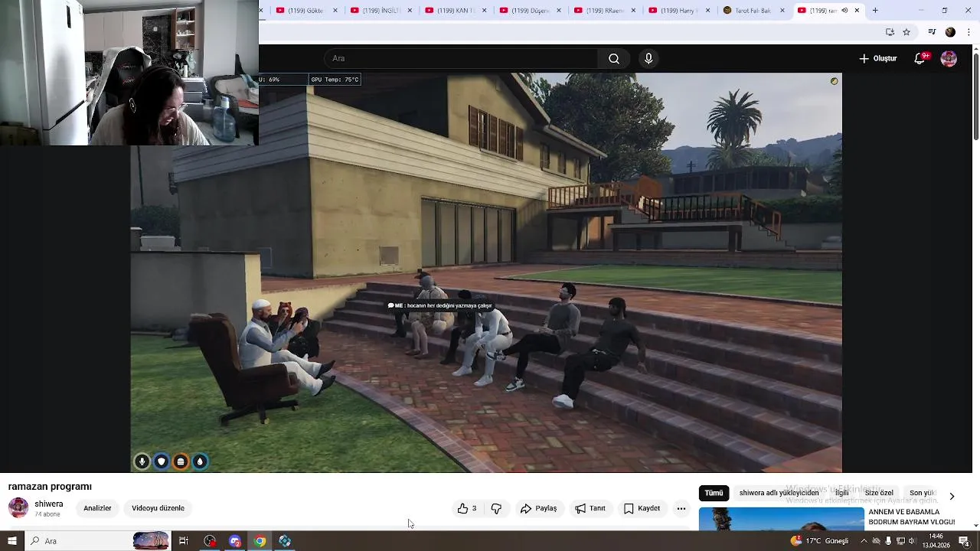Select the İlgili filter chip

click(x=842, y=494)
